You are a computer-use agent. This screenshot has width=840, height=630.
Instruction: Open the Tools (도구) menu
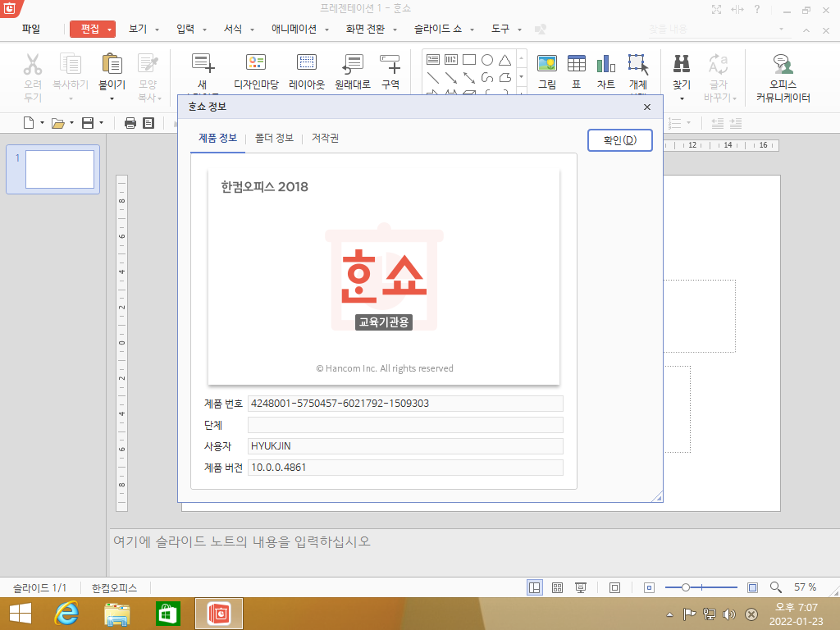500,29
